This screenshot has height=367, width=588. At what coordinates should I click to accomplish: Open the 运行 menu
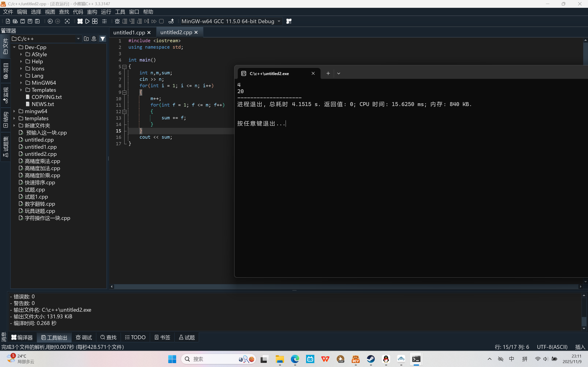pyautogui.click(x=106, y=12)
